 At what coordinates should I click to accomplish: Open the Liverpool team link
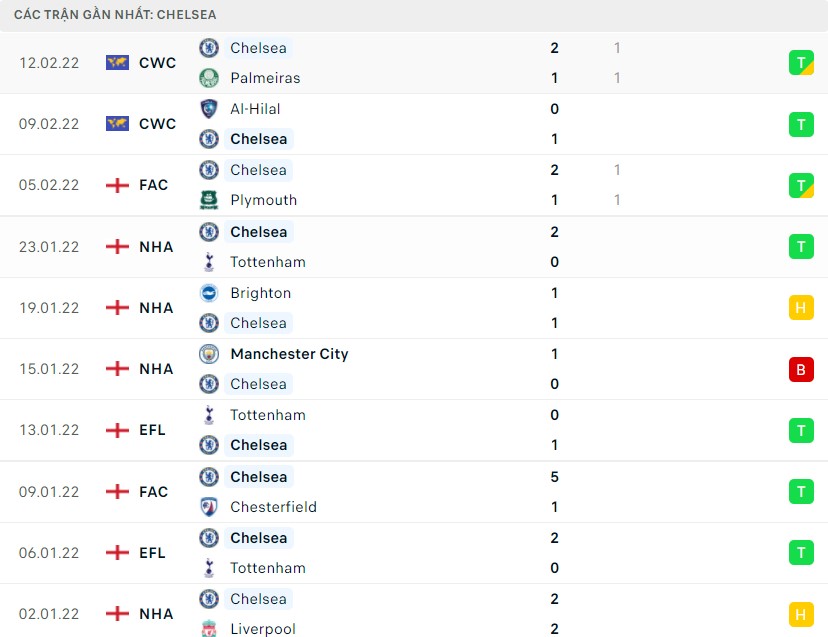263,629
